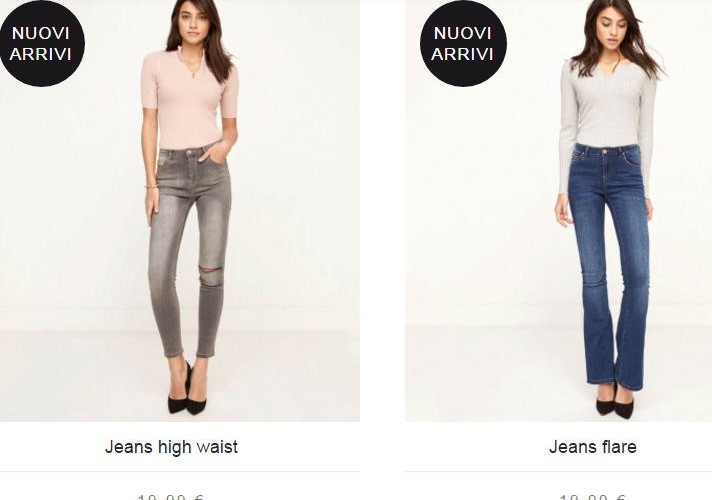Click the bracelet on the left model's wrist
This screenshot has height=500, width=712.
point(151,186)
